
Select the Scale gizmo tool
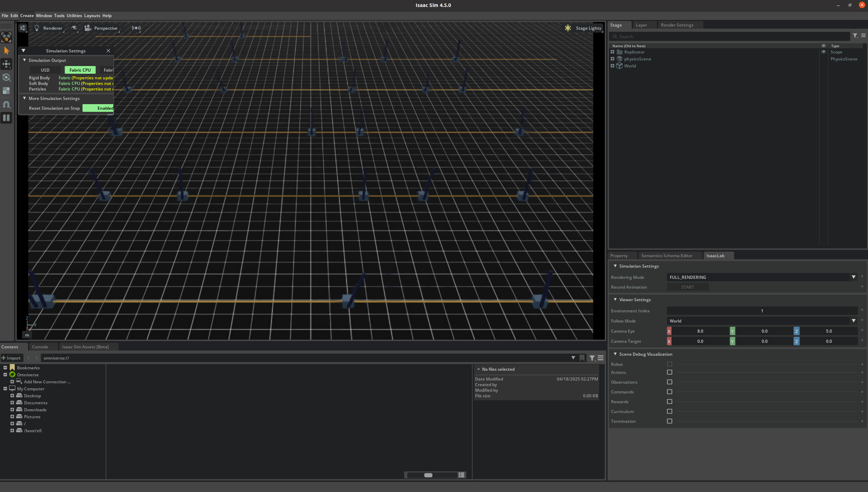pos(6,91)
